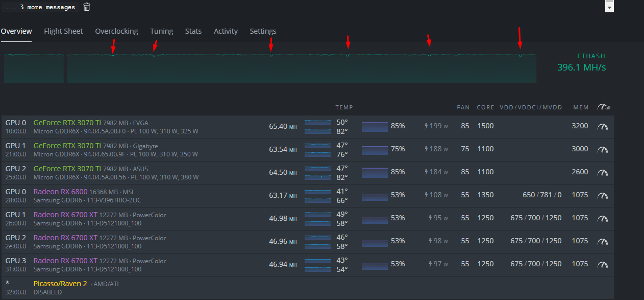The width and height of the screenshot is (644, 300).
Task: Open overclock gauge for the Radeon RX 6800
Action: 603,195
